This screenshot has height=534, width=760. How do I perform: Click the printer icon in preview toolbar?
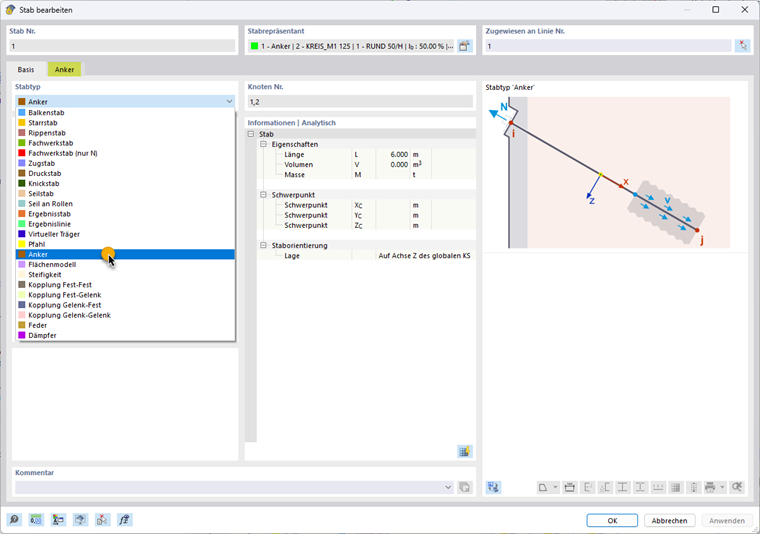pyautogui.click(x=710, y=487)
